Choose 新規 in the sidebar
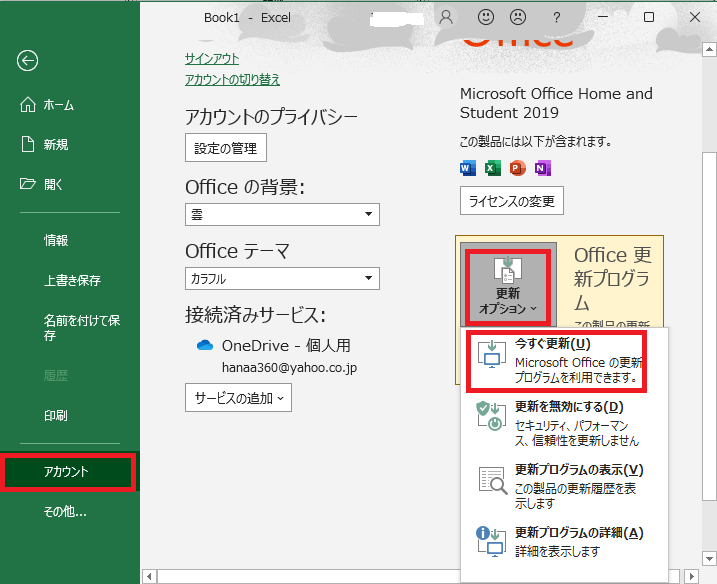Viewport: 717px width, 584px height. pyautogui.click(x=56, y=145)
